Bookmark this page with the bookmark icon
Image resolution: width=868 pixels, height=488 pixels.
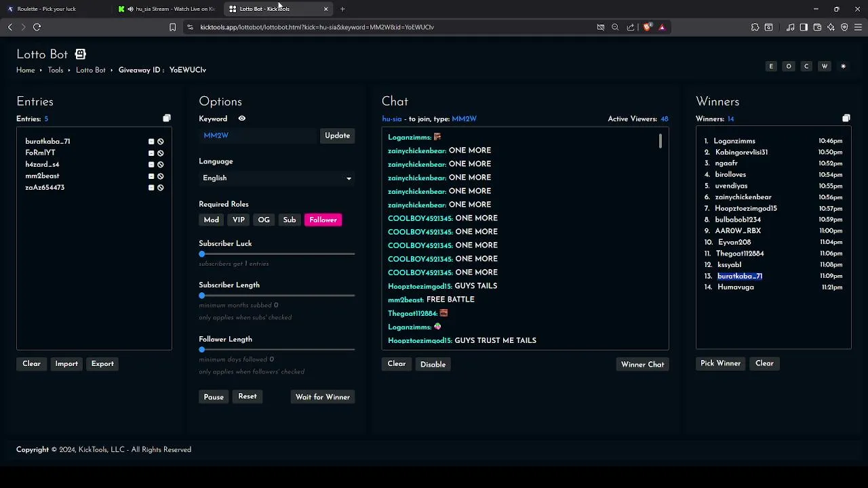172,27
